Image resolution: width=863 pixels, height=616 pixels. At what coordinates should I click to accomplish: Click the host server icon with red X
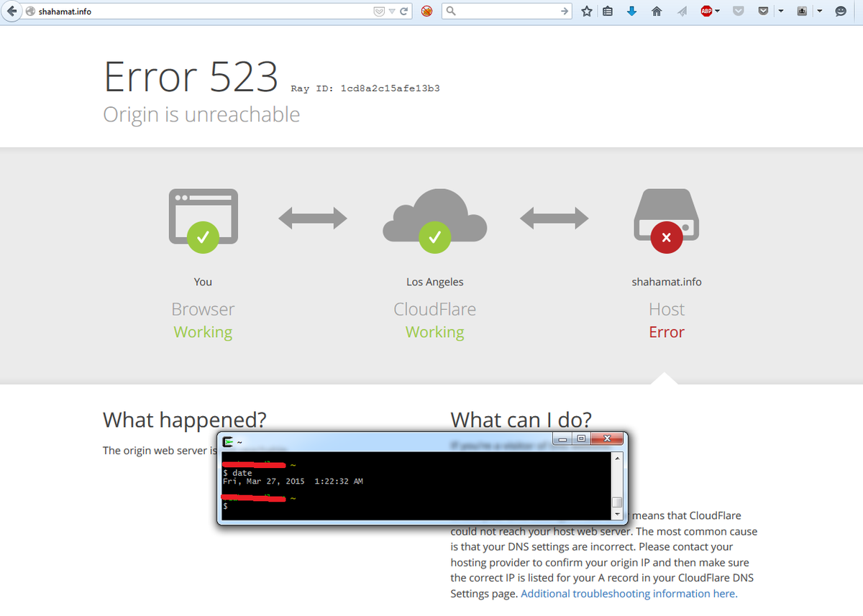click(x=666, y=221)
